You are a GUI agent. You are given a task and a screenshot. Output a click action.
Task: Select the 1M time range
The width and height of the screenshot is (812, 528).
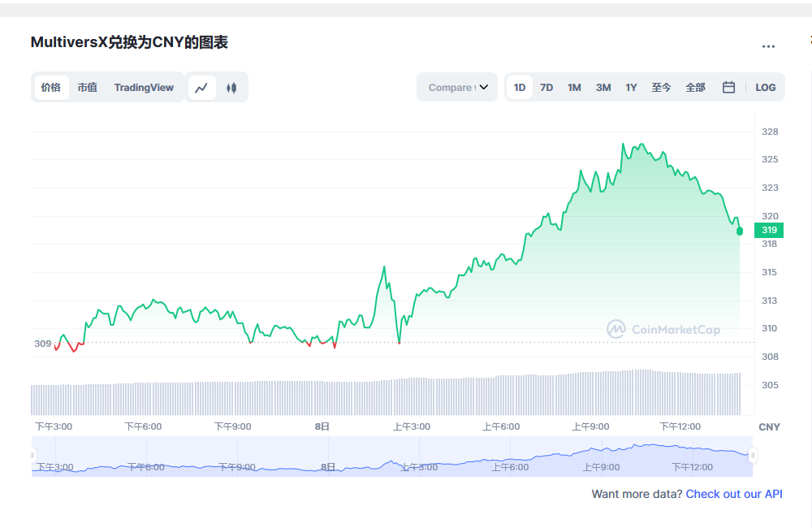tap(574, 88)
